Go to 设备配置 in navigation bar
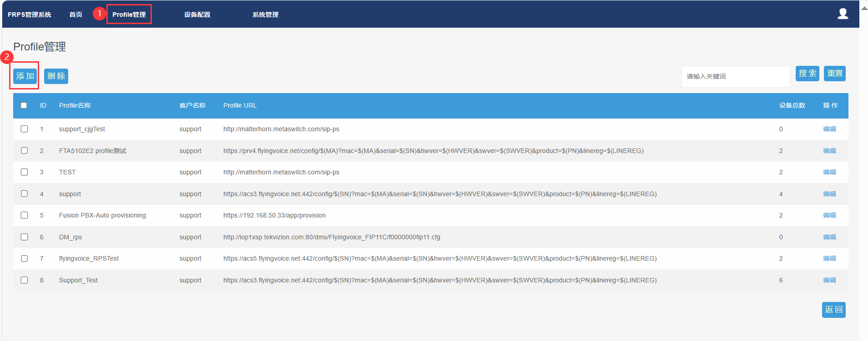This screenshot has width=868, height=341. click(197, 15)
